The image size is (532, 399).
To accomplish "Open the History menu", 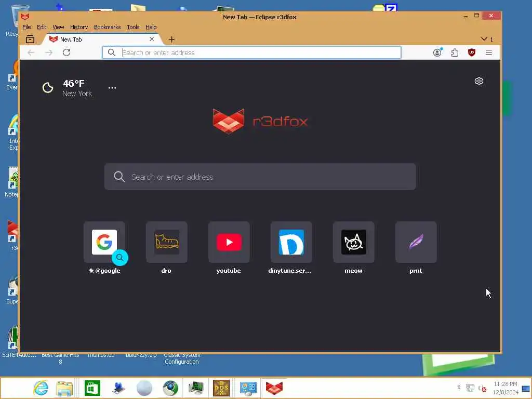I will (79, 27).
